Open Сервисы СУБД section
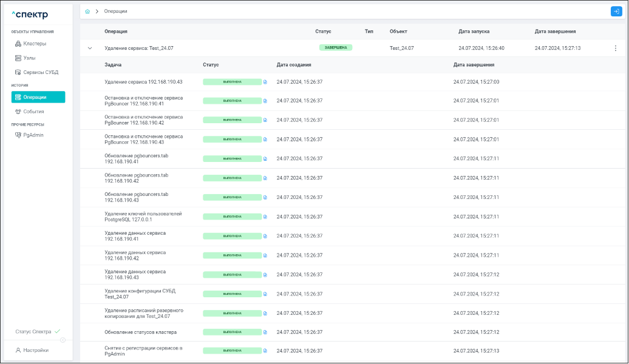 [x=40, y=72]
